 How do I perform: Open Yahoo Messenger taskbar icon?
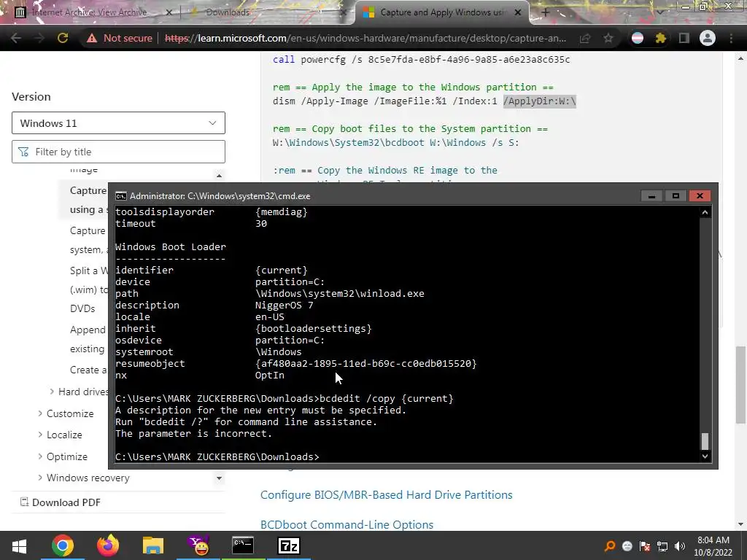(198, 546)
